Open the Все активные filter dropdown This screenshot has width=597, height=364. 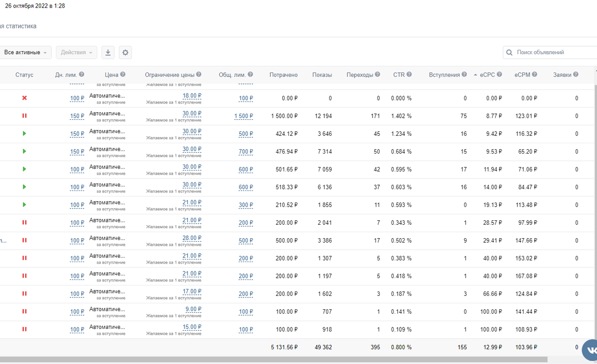point(26,52)
